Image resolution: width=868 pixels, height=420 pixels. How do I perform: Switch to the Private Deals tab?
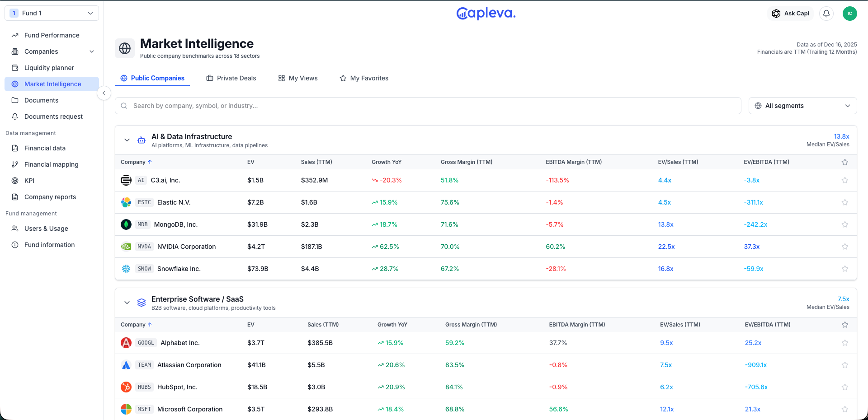tap(231, 78)
